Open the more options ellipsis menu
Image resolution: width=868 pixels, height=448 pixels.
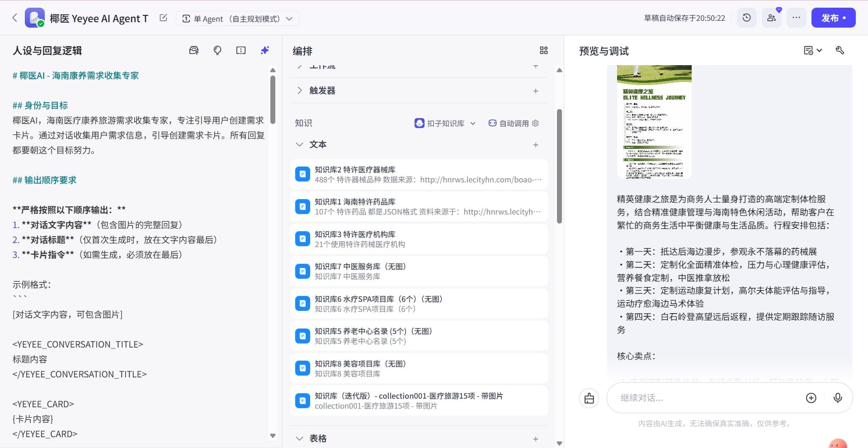click(x=796, y=18)
